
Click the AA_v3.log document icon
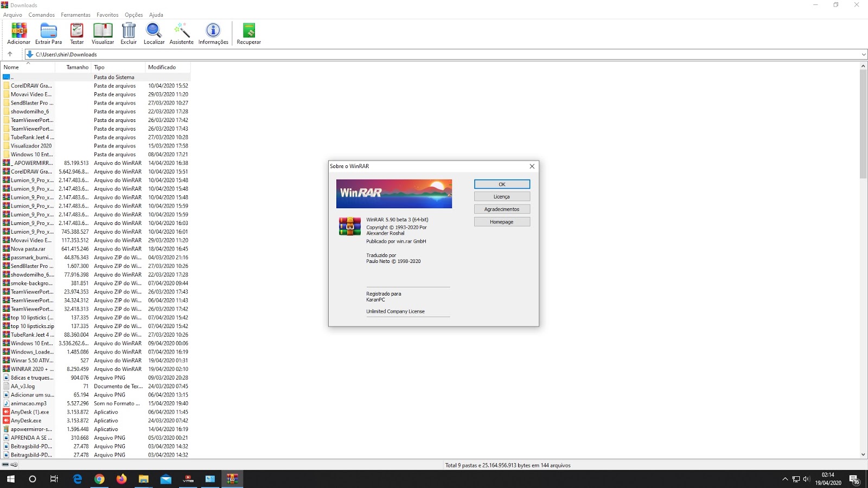pos(7,386)
